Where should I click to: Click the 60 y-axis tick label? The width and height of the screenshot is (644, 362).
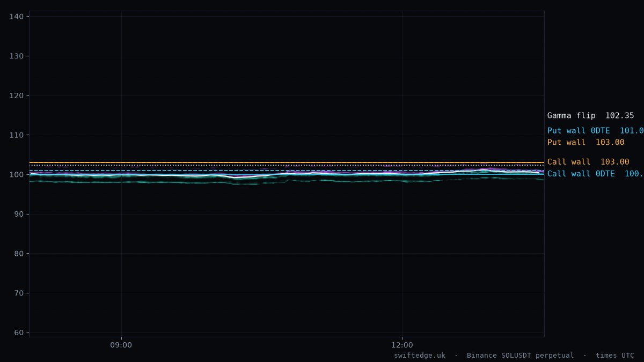click(x=19, y=333)
